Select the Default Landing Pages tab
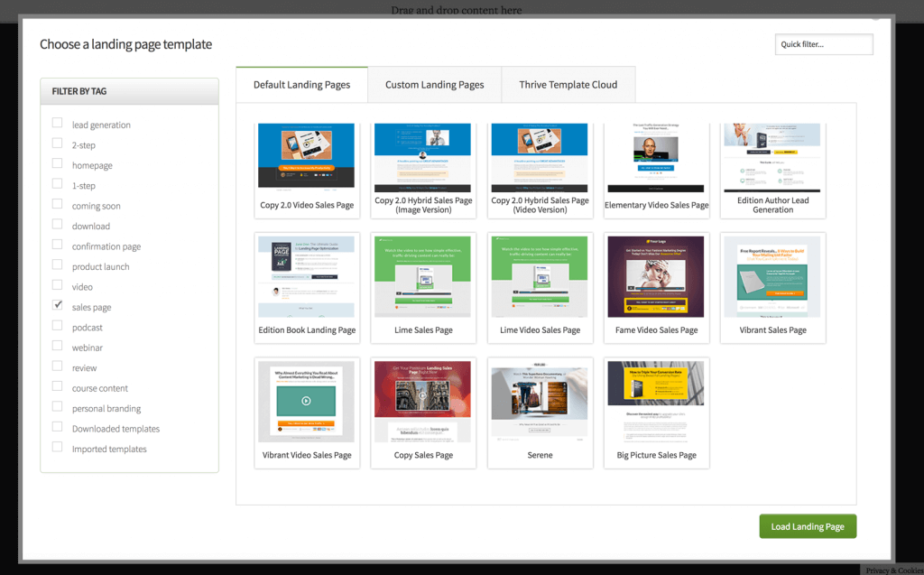The image size is (924, 575). pyautogui.click(x=301, y=84)
